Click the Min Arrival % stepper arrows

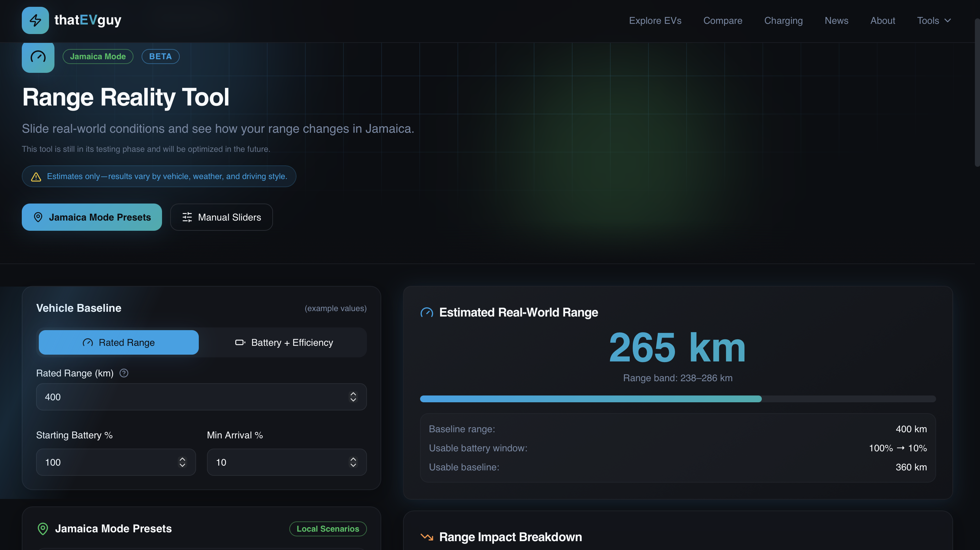click(353, 462)
